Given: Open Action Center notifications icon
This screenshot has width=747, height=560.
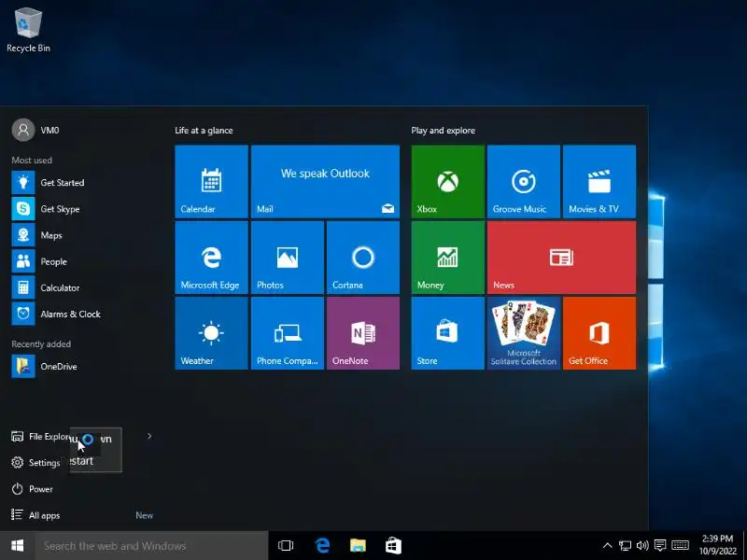Looking at the screenshot, I should point(660,546).
